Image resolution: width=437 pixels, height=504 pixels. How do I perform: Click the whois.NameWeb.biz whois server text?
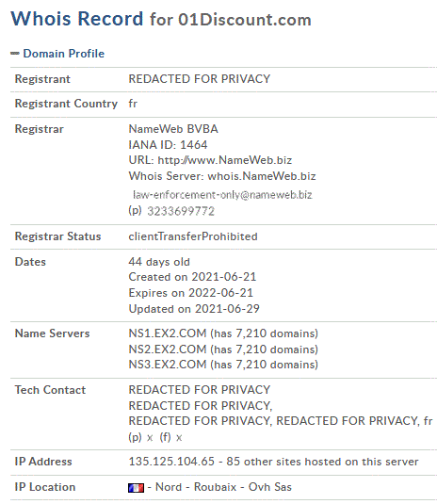coord(262,176)
